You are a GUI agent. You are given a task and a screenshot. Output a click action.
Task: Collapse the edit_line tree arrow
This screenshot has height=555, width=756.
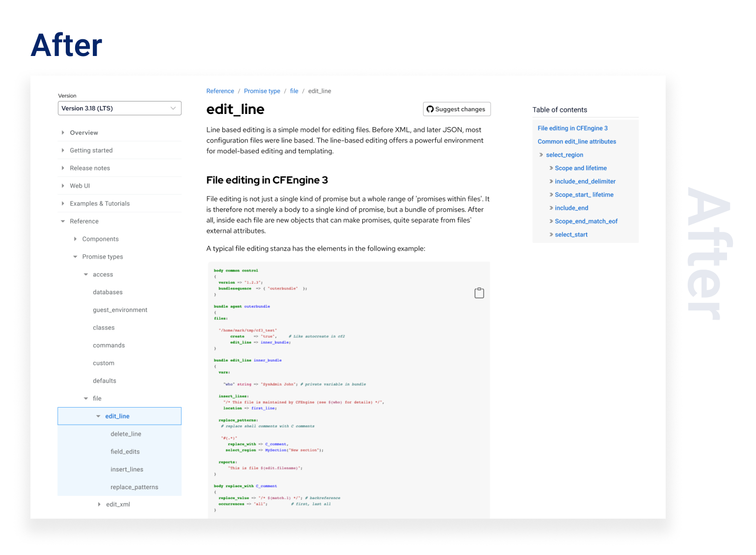coord(98,416)
